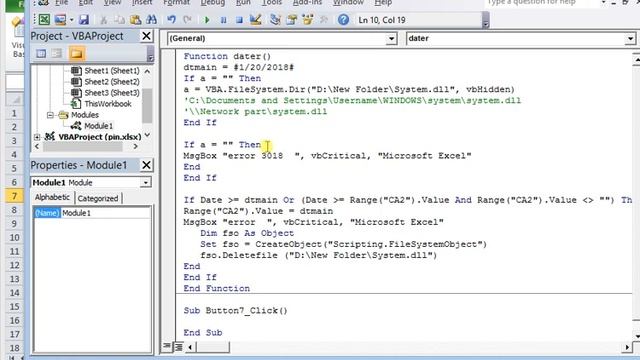Screen dimensions: 640x360
Task: Open the Object Browser icon
Action: [308, 20]
